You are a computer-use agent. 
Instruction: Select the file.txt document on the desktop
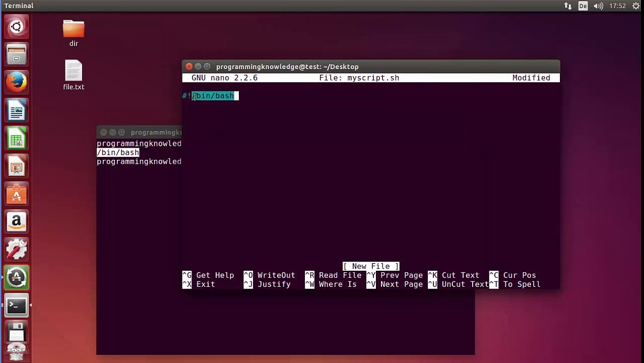pos(74,75)
